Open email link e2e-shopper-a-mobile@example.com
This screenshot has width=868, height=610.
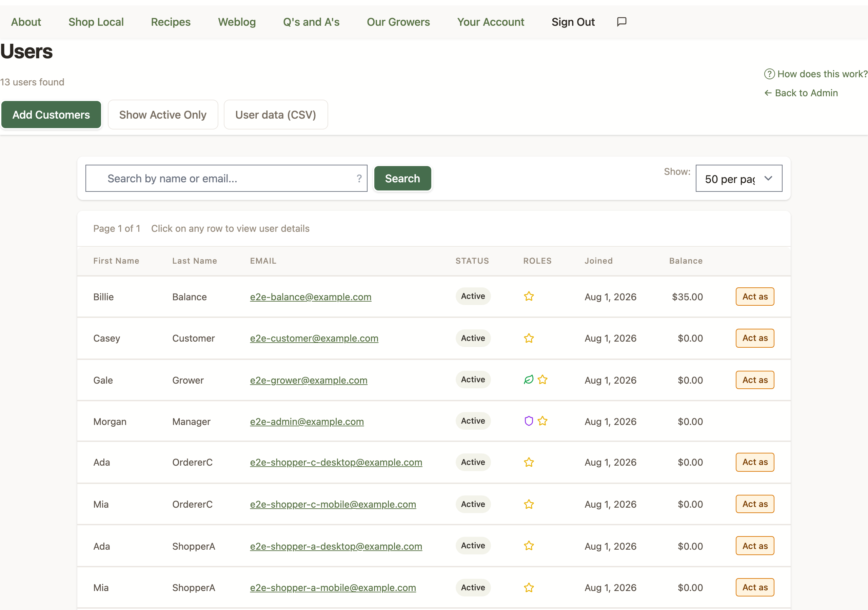coord(333,588)
